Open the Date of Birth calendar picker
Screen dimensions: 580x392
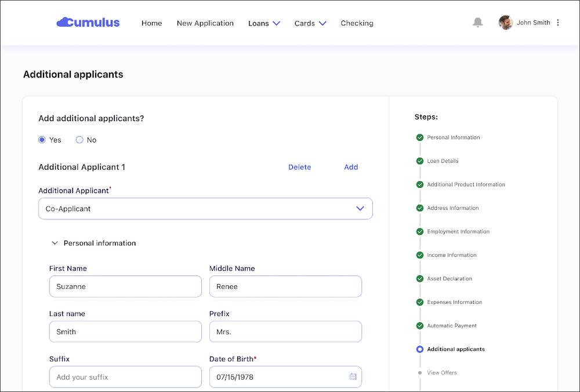353,377
